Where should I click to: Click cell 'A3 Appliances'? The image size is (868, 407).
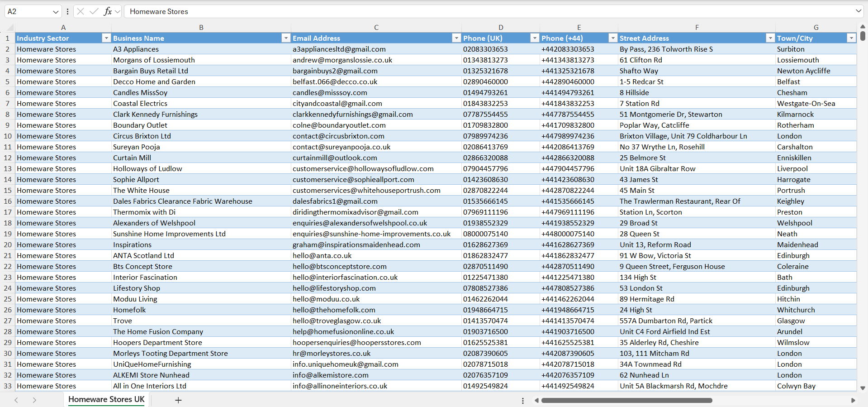201,49
